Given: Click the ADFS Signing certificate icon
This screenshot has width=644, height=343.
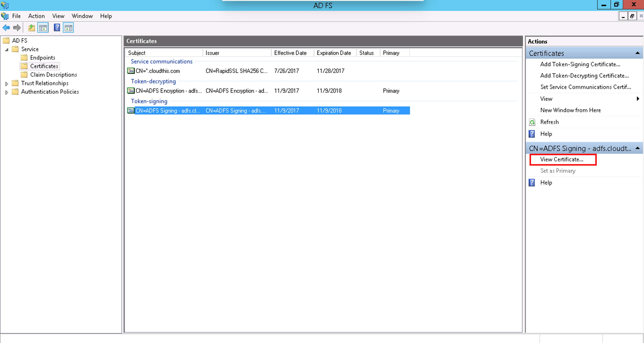Looking at the screenshot, I should [131, 110].
